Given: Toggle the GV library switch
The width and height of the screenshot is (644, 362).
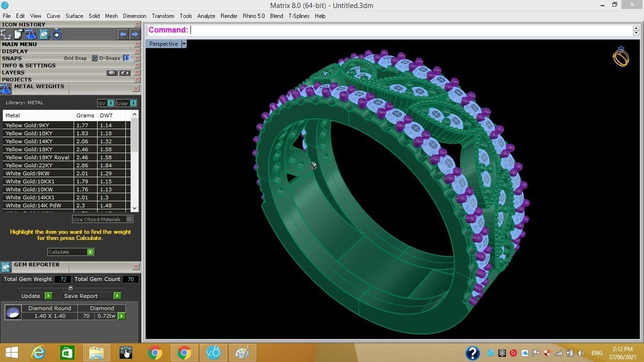Looking at the screenshot, I should pyautogui.click(x=110, y=103).
